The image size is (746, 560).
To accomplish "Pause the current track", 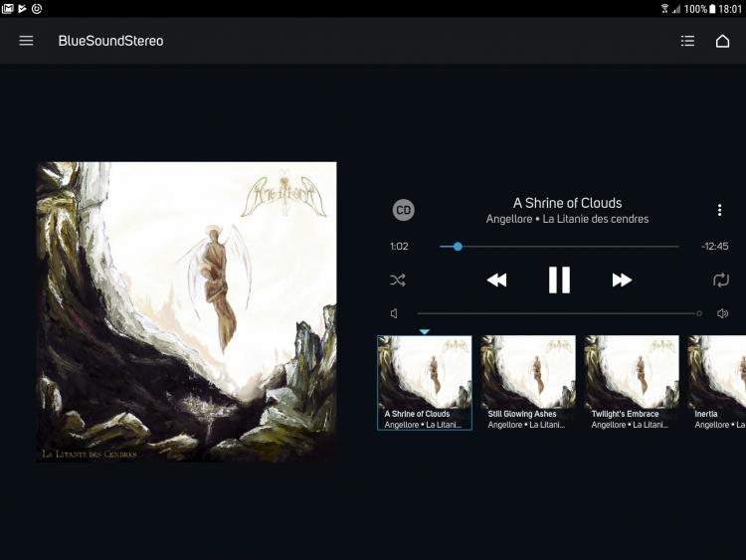I will (559, 280).
